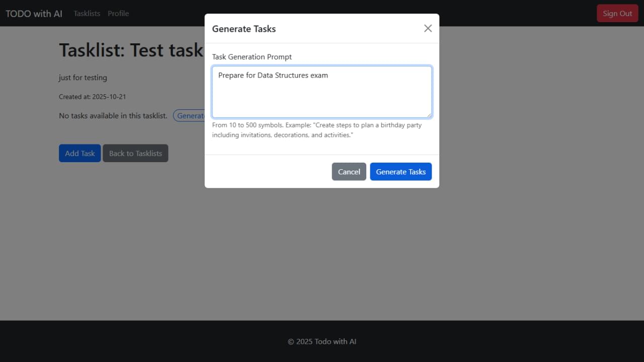Click the partially hidden Generate outline button
The image size is (644, 362).
pyautogui.click(x=189, y=116)
